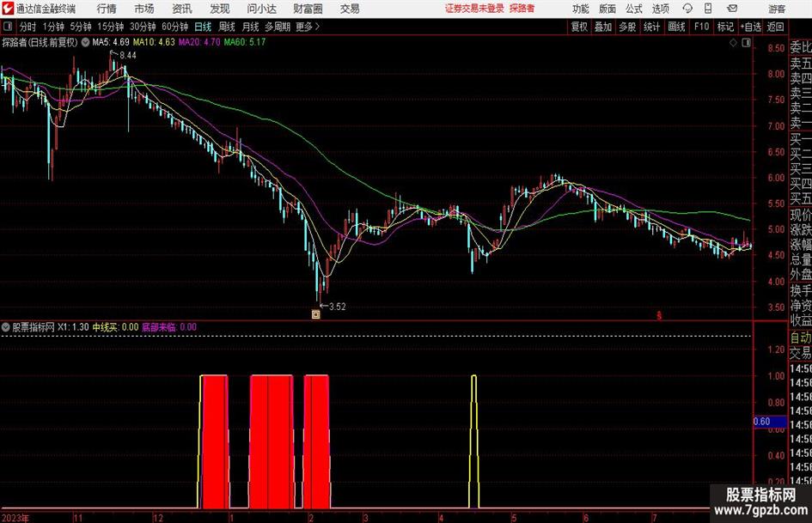The image size is (812, 523).
Task: Click the 返回 back button
Action: point(775,27)
